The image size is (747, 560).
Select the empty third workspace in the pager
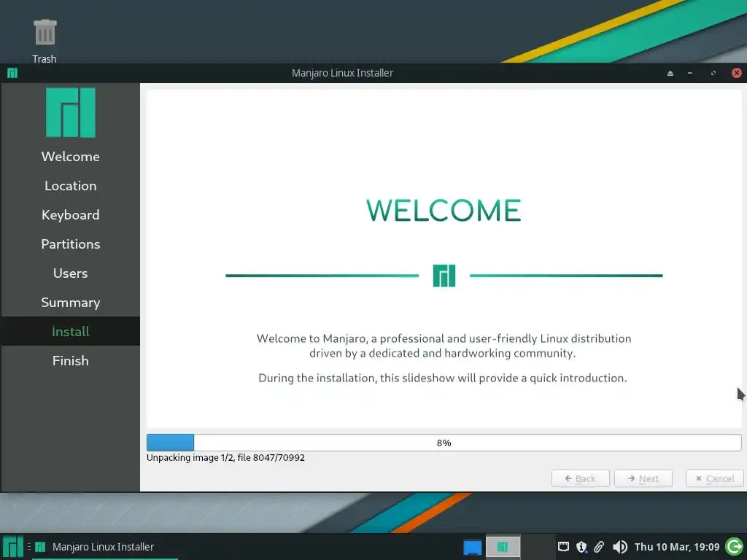pos(538,547)
